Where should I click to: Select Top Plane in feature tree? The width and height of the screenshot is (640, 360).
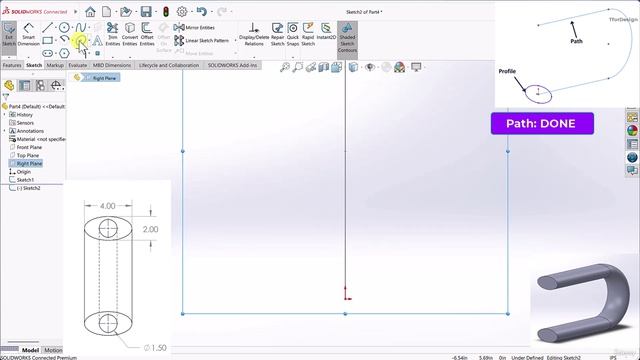[24, 156]
